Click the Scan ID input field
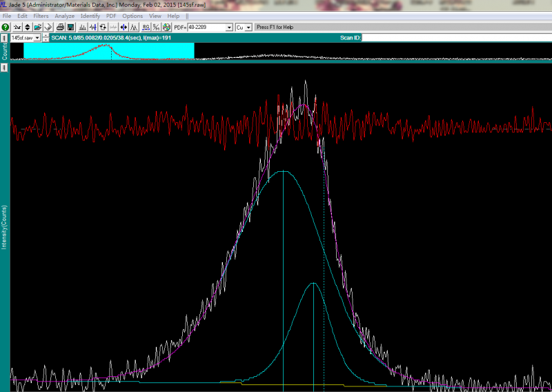552x392 pixels. 455,37
